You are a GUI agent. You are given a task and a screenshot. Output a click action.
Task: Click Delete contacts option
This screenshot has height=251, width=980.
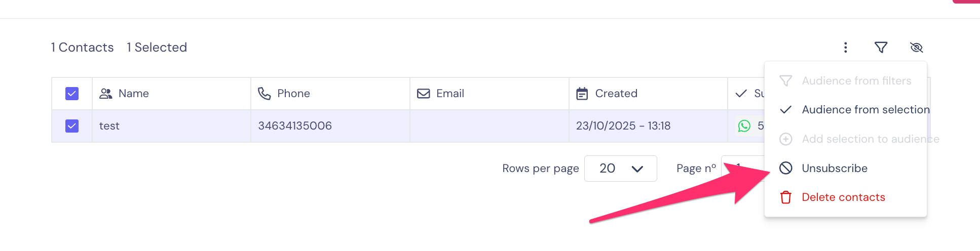[843, 197]
